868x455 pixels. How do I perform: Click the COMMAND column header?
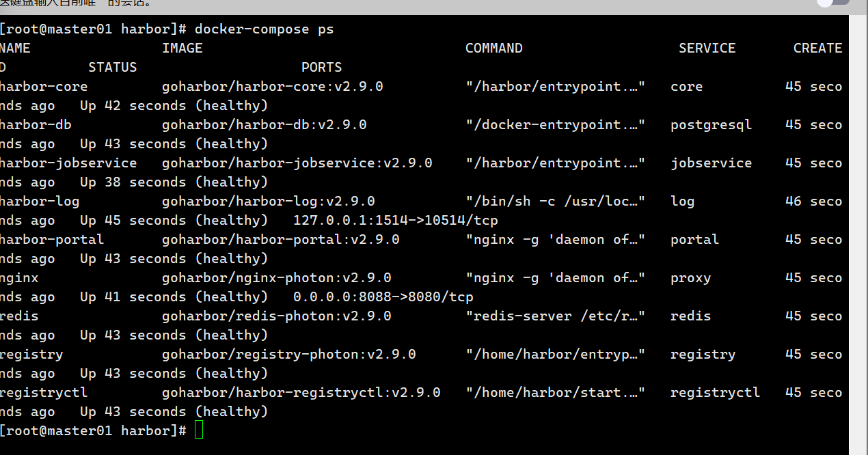coord(494,49)
